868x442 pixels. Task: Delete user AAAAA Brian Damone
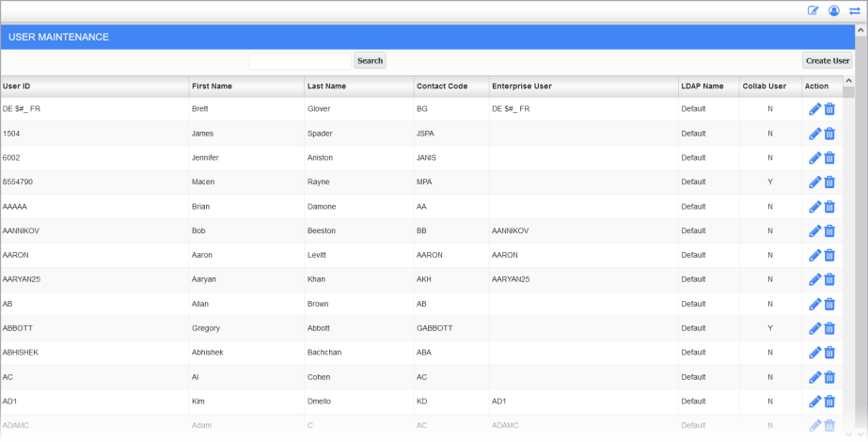point(829,207)
